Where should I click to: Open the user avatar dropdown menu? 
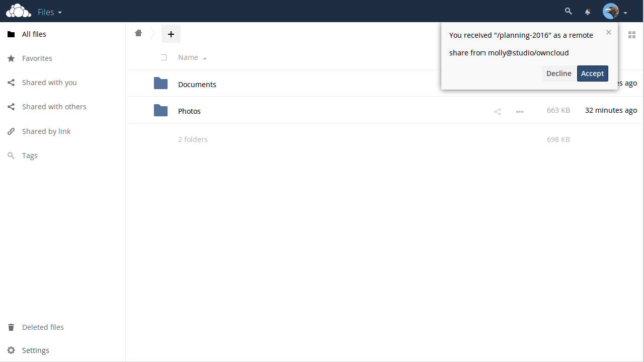coord(615,12)
